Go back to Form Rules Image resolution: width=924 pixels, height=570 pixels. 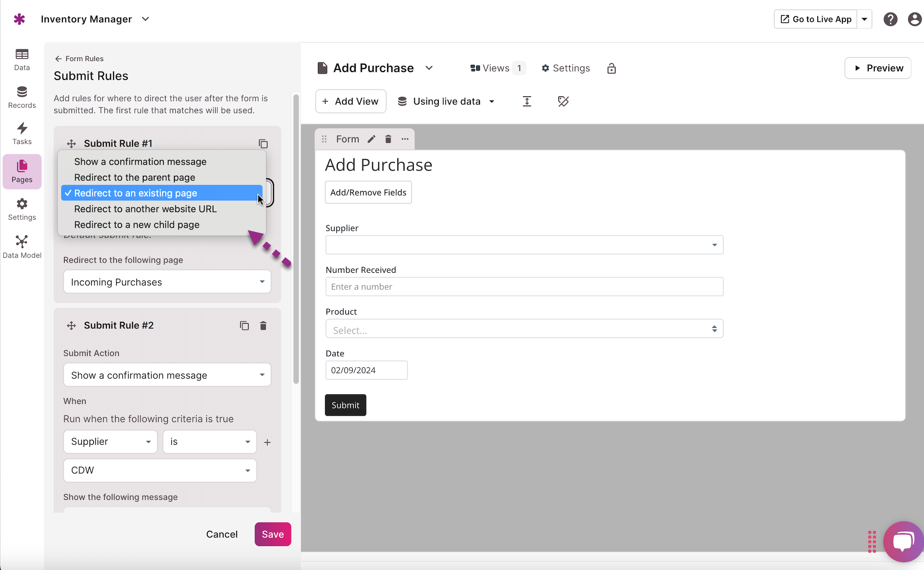79,59
